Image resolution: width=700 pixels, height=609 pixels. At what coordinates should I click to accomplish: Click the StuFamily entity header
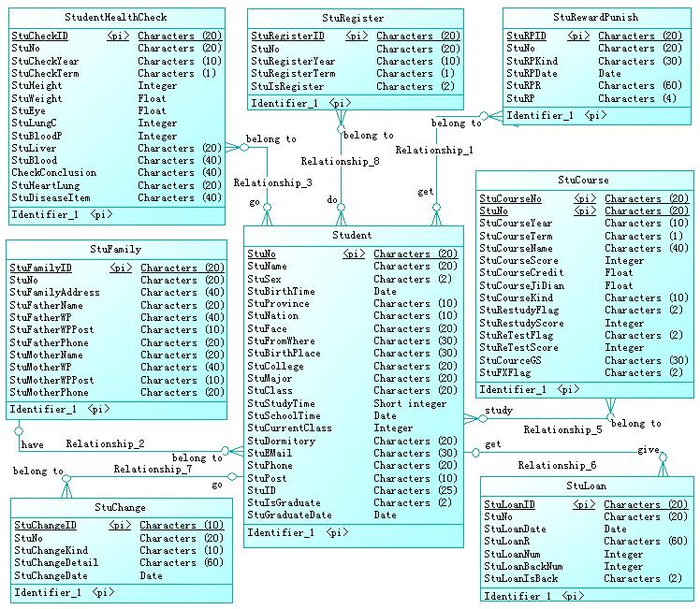(117, 250)
